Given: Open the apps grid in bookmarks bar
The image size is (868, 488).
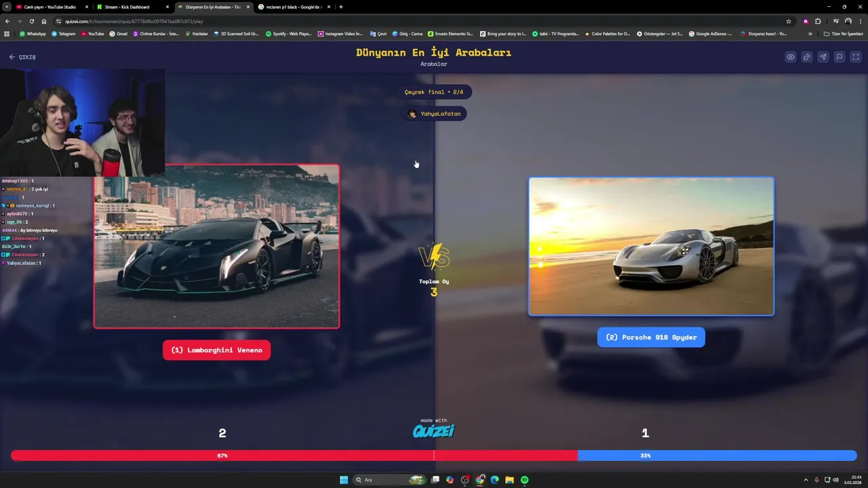Looking at the screenshot, I should pos(7,33).
